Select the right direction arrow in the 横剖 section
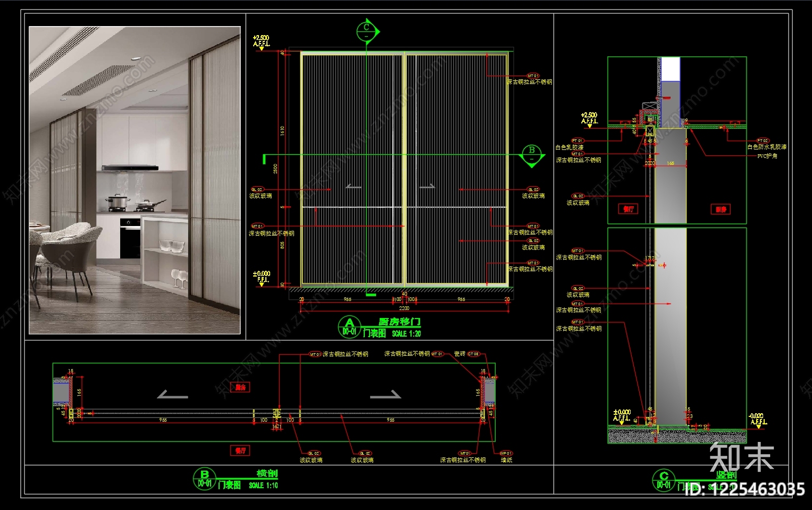 click(x=386, y=394)
